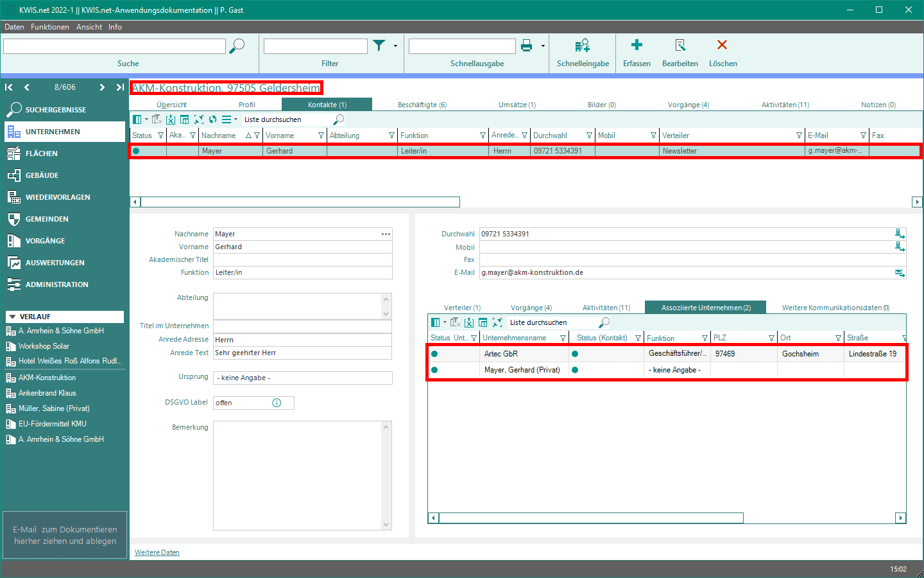Screen dimensions: 924x578
Task: Jump to last record in navigation
Action: (x=120, y=87)
